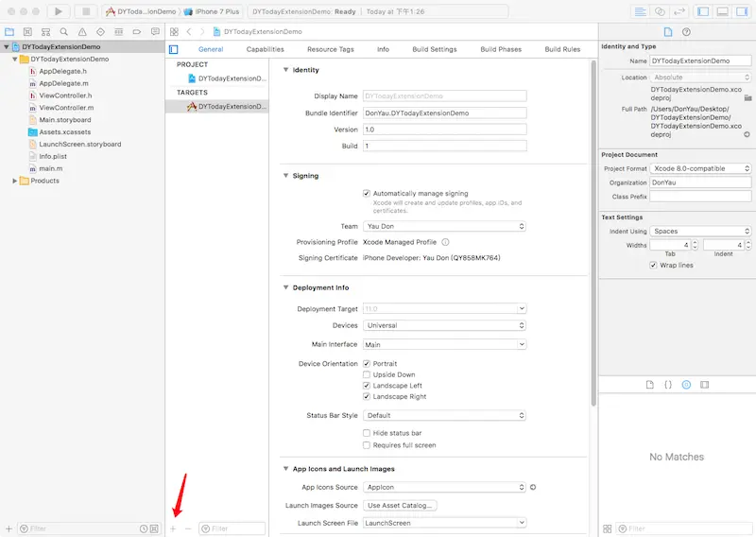Toggle targets list sidebar
The image size is (756, 537).
(174, 49)
